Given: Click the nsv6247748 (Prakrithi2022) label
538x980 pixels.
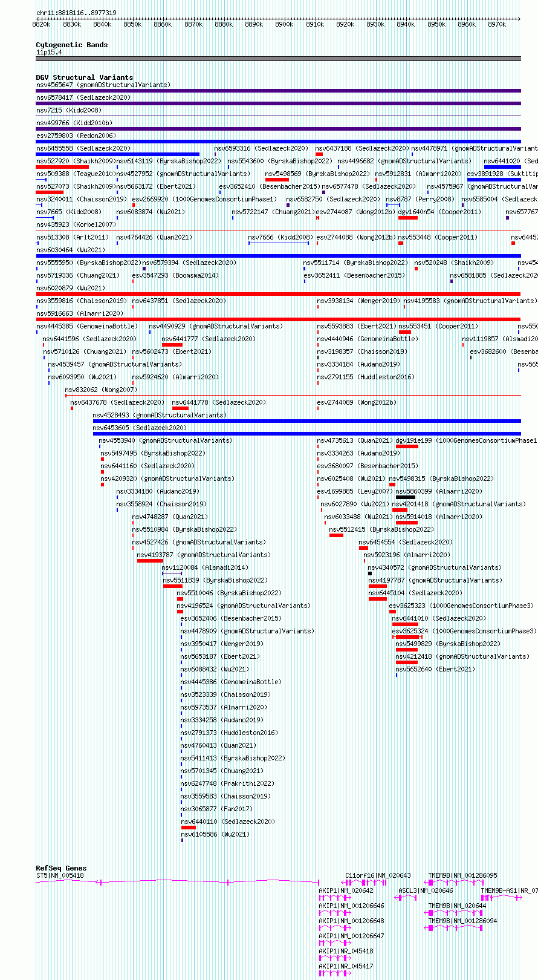Looking at the screenshot, I should (x=227, y=783).
